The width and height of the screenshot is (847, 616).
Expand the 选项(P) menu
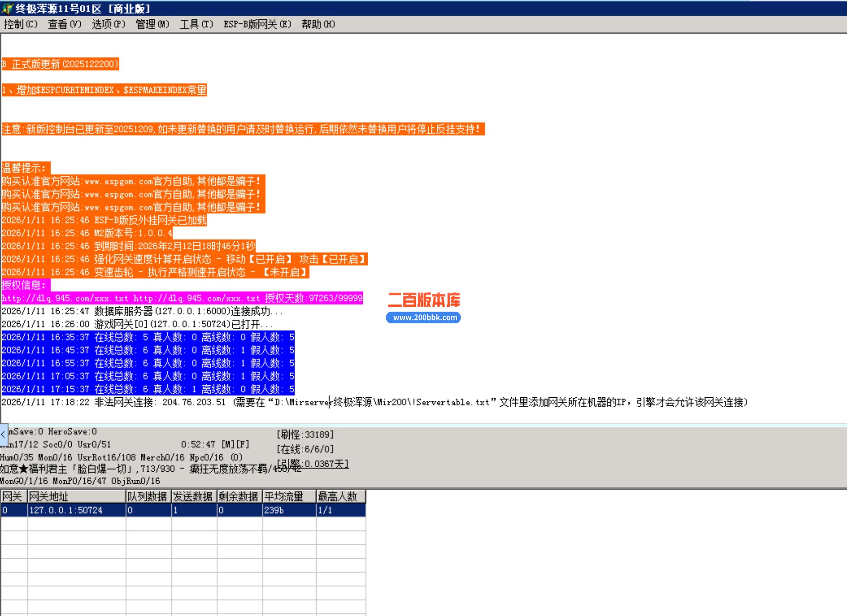(x=108, y=24)
